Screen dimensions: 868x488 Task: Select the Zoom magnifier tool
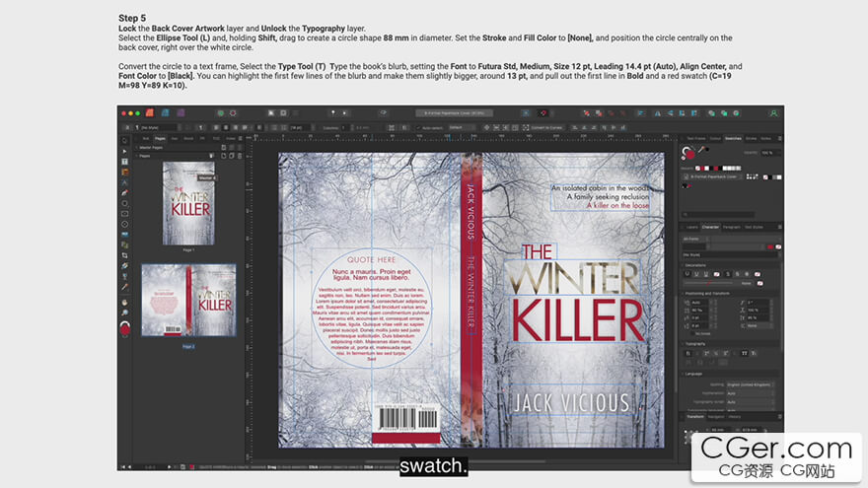[x=124, y=314]
